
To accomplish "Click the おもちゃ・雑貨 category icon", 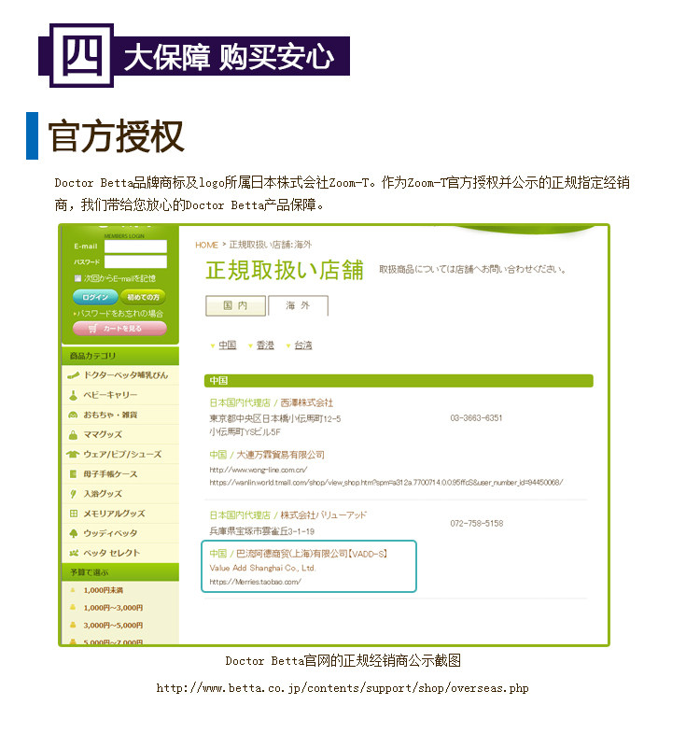I will pos(73,415).
